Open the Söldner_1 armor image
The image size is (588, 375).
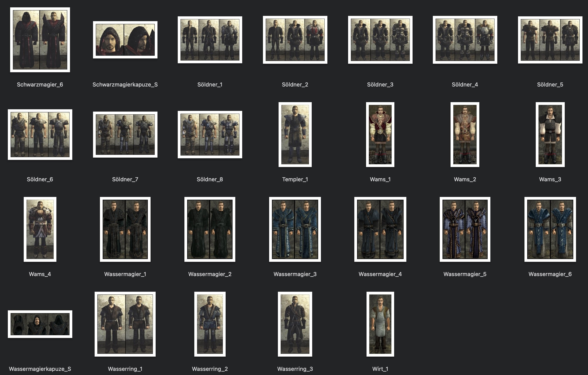point(210,40)
